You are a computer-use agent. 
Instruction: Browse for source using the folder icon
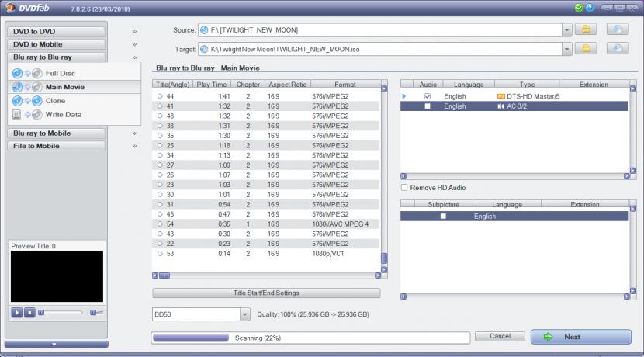pos(587,29)
